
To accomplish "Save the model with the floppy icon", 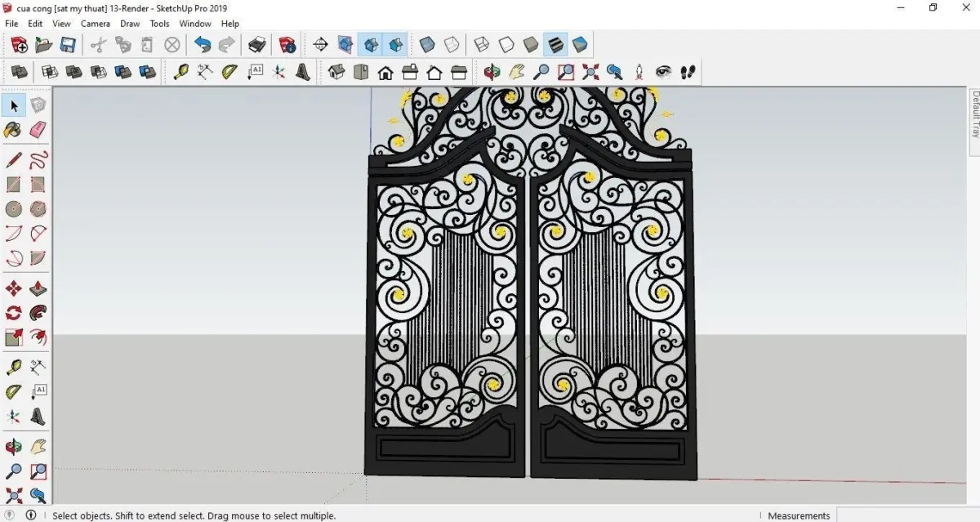I will click(x=68, y=45).
